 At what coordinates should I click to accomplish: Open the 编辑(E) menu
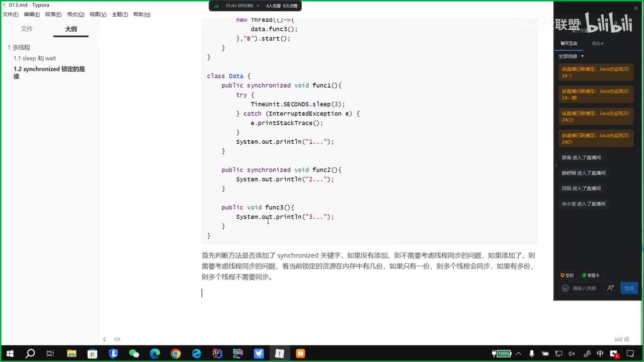point(32,15)
